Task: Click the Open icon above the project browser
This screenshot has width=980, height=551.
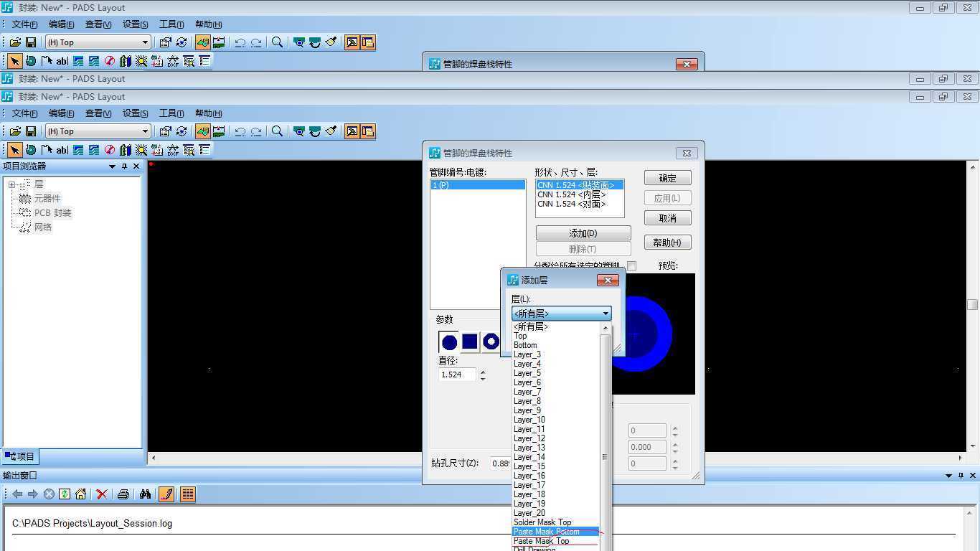Action: (15, 131)
